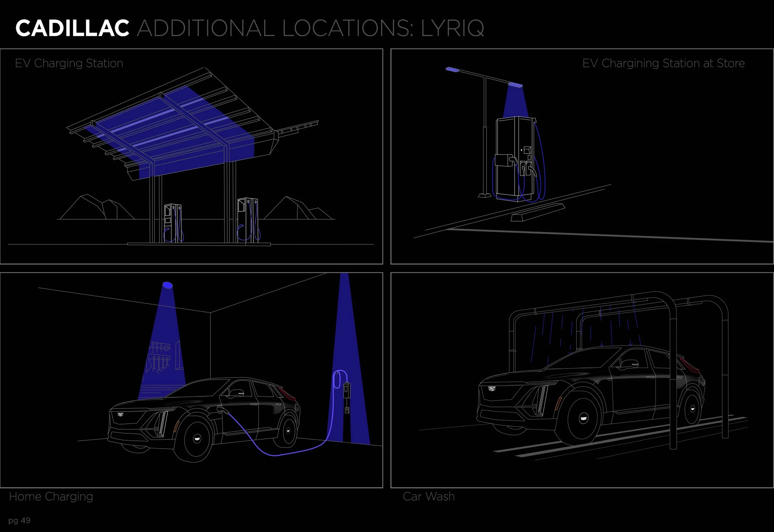Click the blue ceiling spotlight in garage

(x=167, y=285)
